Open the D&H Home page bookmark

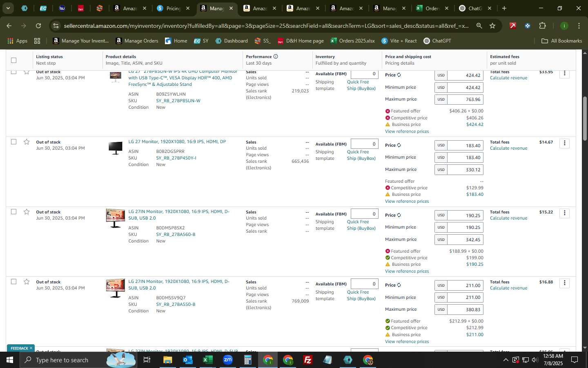(x=301, y=41)
